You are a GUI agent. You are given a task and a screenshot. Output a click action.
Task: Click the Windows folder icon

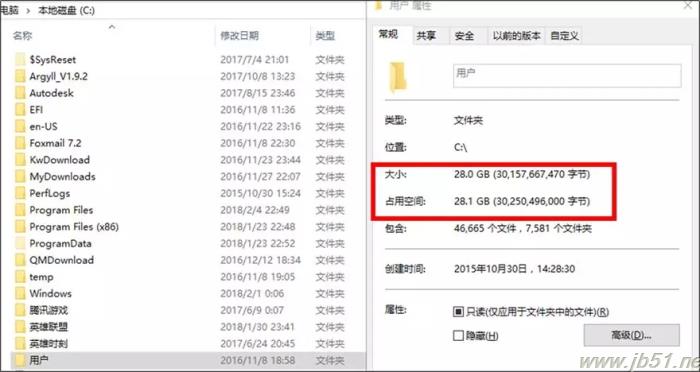tap(20, 293)
